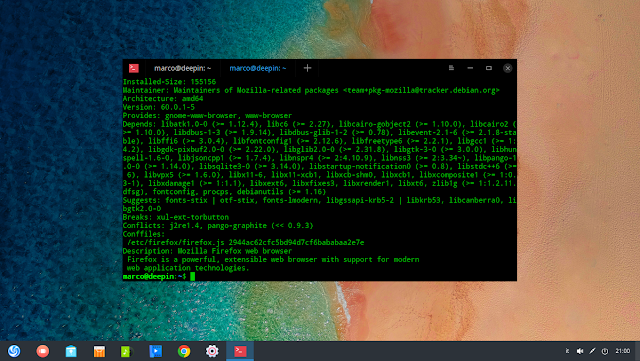Click the marco@deepin:~$ command prompt

[155, 276]
